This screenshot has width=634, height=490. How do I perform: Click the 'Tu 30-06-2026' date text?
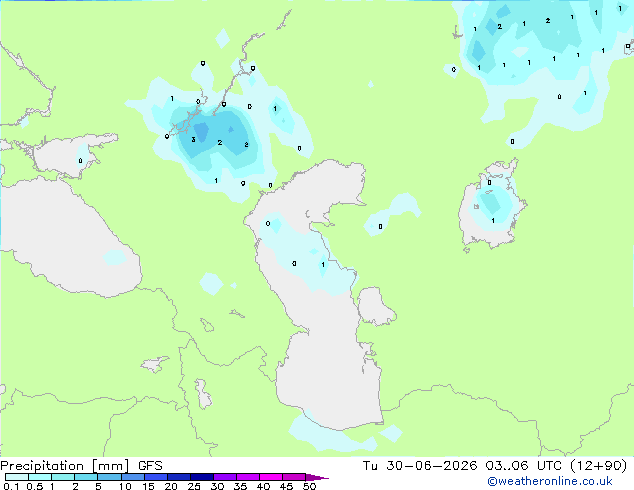pyautogui.click(x=420, y=466)
